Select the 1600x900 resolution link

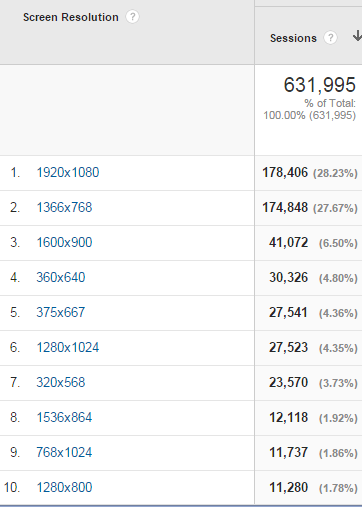pos(64,242)
